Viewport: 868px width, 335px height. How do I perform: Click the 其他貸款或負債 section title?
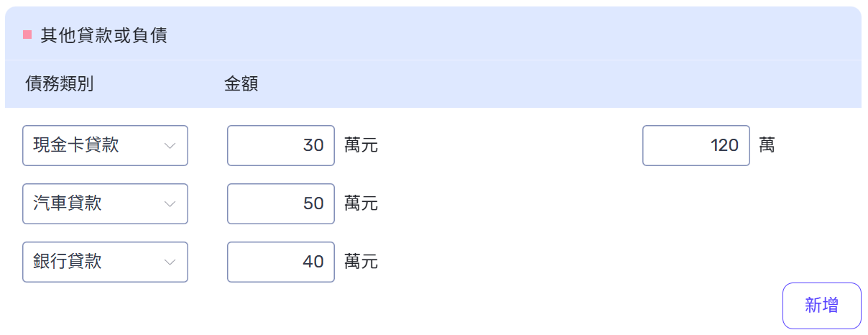coord(103,35)
